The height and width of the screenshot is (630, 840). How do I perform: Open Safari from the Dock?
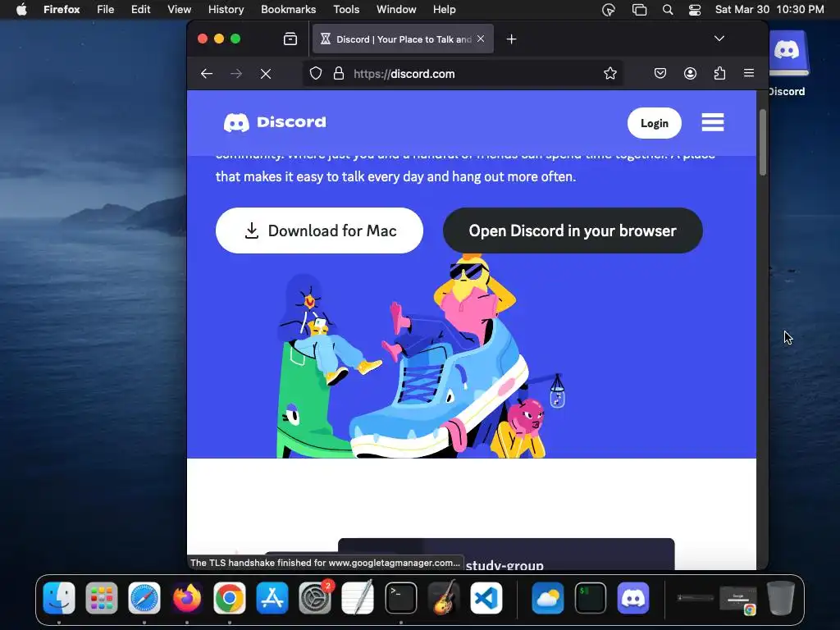(x=144, y=598)
